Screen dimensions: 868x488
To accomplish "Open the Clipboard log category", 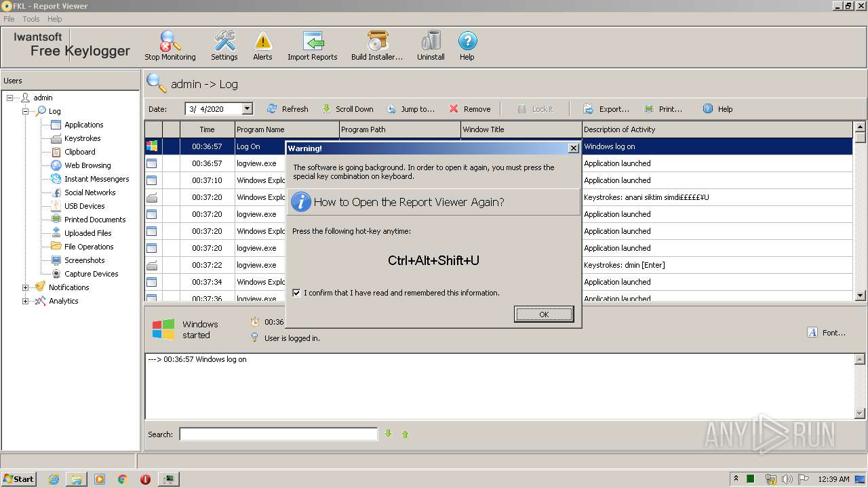I will pyautogui.click(x=79, y=152).
